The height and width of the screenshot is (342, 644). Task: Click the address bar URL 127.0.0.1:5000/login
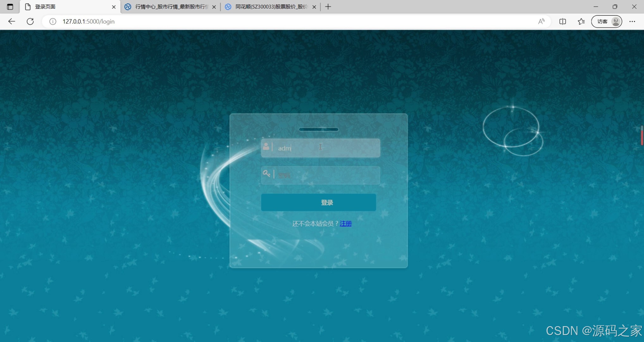point(89,22)
